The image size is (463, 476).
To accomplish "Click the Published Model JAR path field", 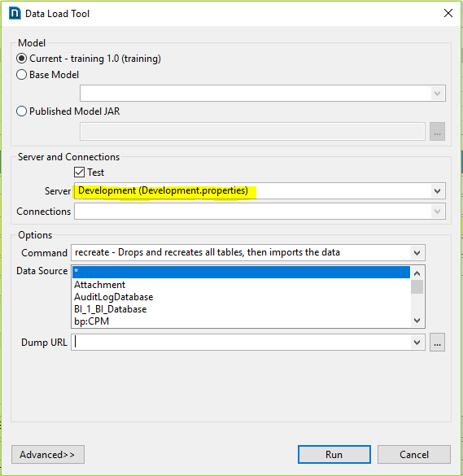I will [x=252, y=132].
